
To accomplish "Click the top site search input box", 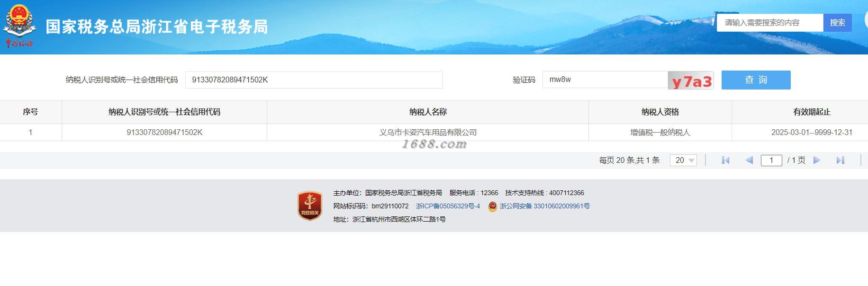I will 769,23.
